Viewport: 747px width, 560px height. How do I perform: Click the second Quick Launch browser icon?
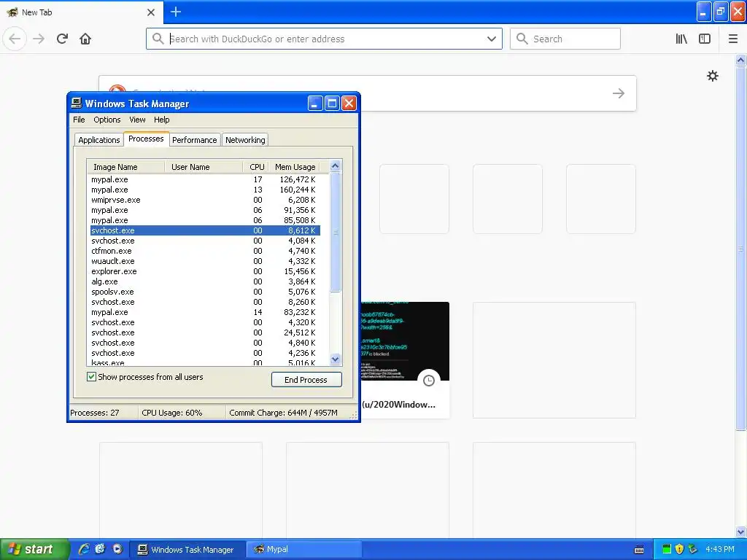(x=100, y=549)
